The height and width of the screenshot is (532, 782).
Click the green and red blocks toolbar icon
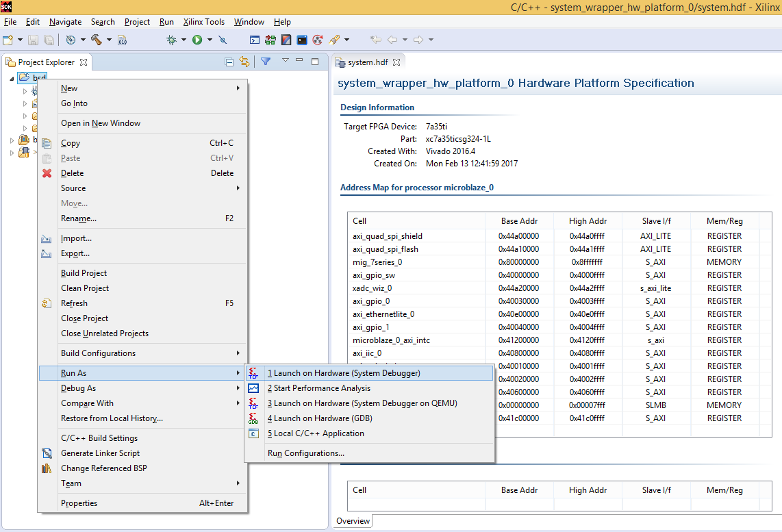pos(270,40)
